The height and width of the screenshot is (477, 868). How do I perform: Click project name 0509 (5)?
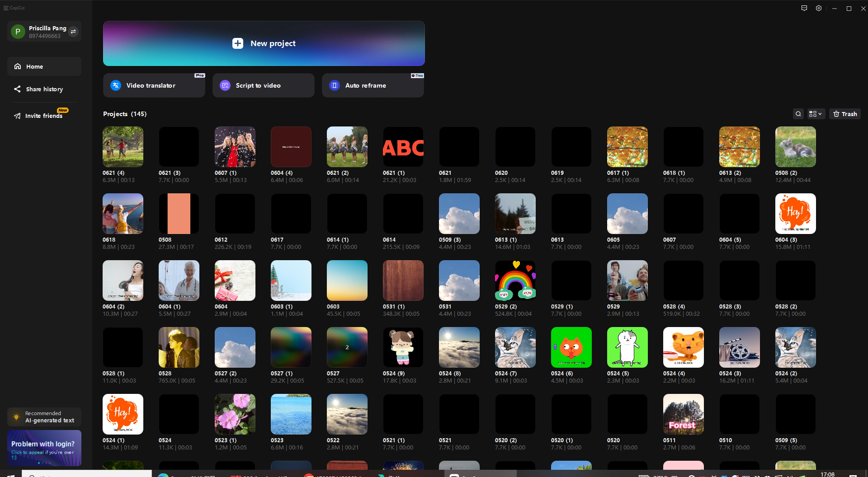(x=786, y=440)
